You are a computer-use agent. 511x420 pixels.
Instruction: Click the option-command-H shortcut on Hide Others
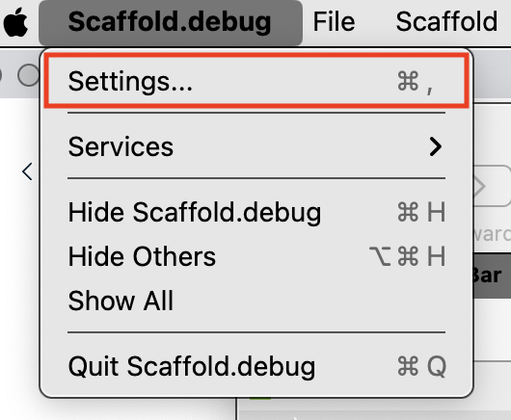point(408,256)
